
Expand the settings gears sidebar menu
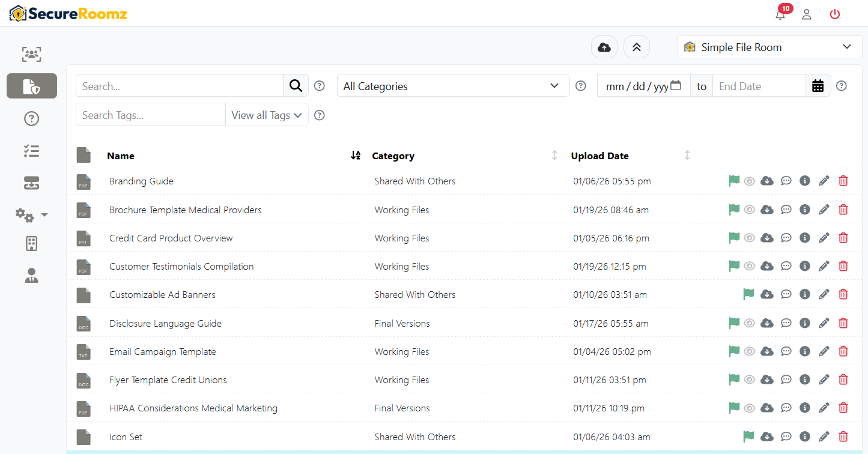(x=31, y=215)
